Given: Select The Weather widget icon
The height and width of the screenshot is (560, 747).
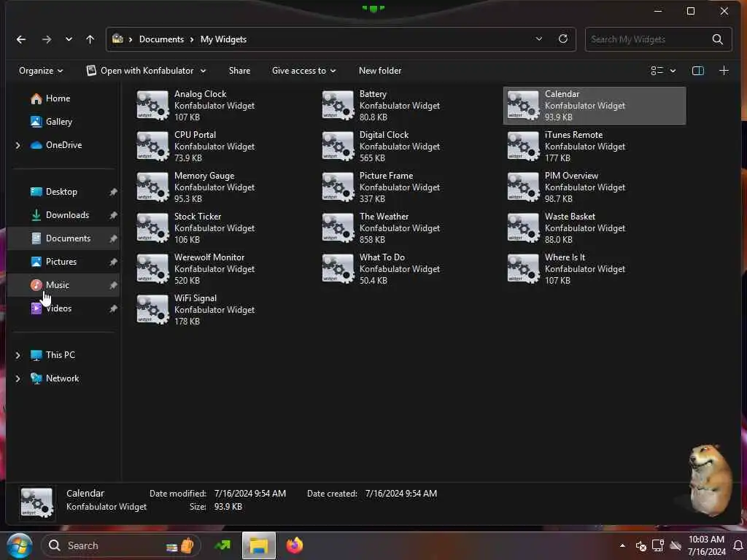Looking at the screenshot, I should point(338,228).
